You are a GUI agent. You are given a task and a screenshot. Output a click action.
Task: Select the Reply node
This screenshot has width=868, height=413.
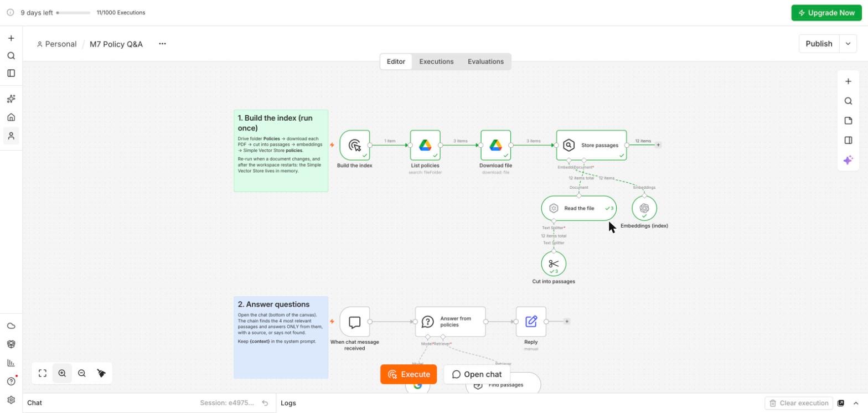point(531,322)
